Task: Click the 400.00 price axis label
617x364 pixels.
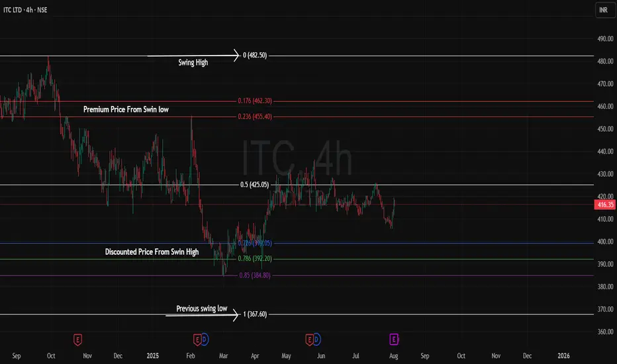Action: 605,242
